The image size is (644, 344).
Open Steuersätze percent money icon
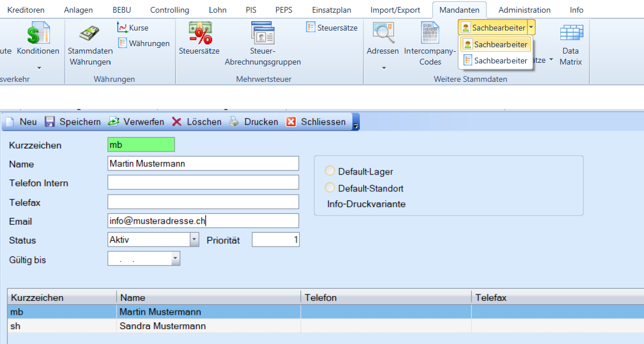pos(200,33)
